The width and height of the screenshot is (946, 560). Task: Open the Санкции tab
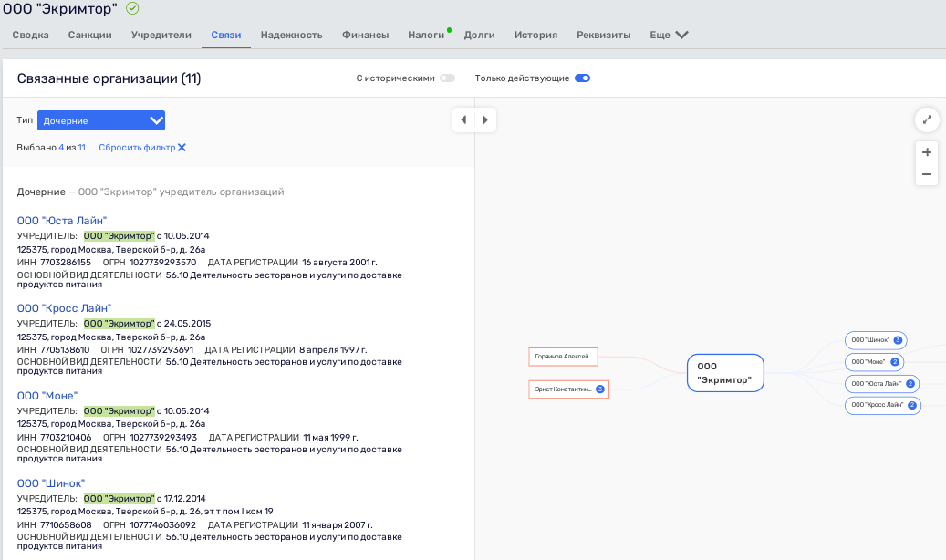tap(90, 35)
